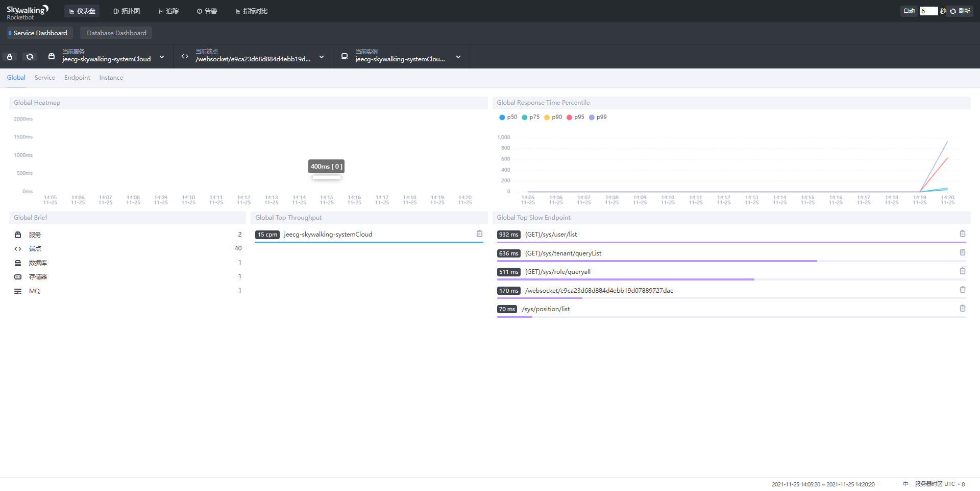This screenshot has width=980, height=491.
Task: Toggle the p99 legend series
Action: click(x=598, y=117)
